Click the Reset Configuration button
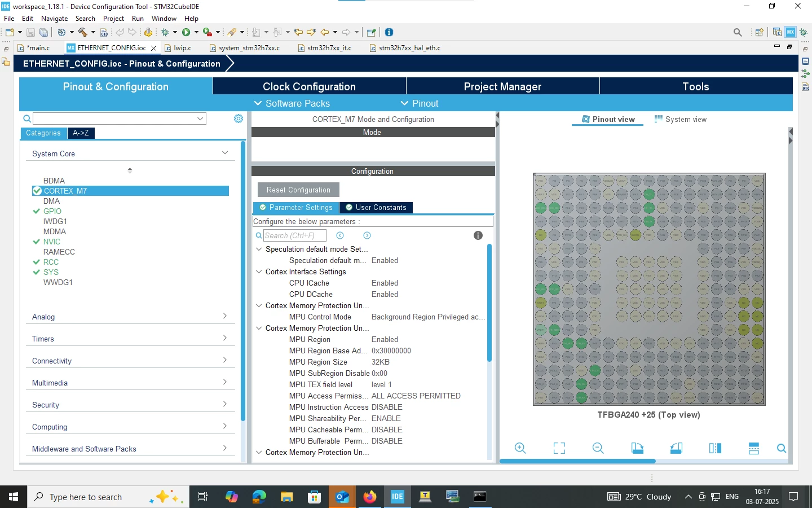Viewport: 812px width, 508px height. [x=298, y=190]
